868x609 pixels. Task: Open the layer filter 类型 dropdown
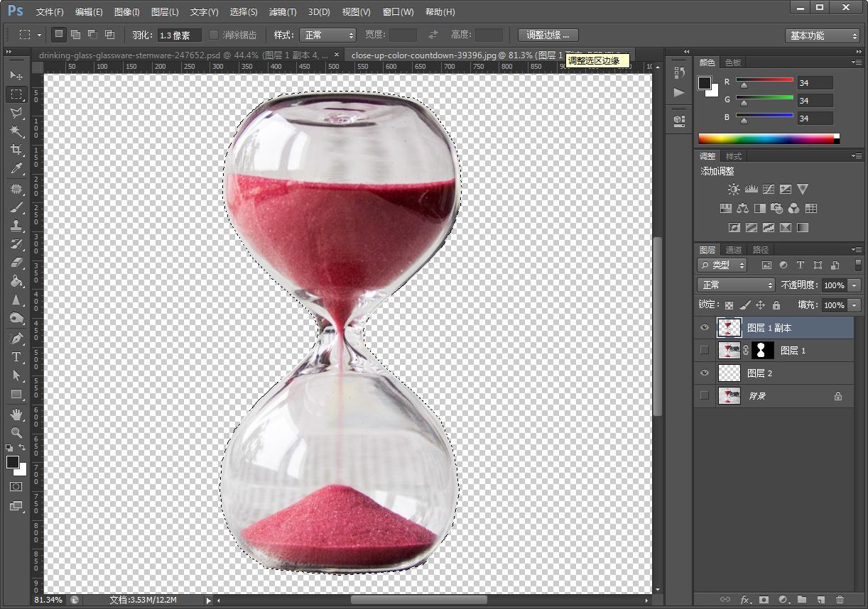722,265
